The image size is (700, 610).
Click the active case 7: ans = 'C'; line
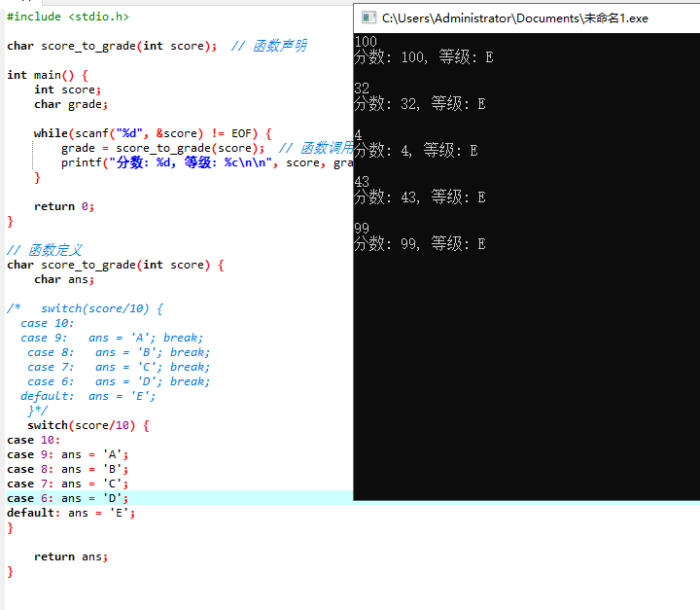click(x=67, y=484)
